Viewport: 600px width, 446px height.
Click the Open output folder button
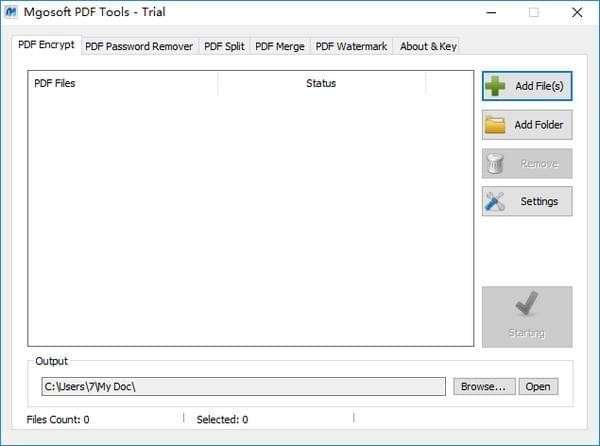pos(538,386)
